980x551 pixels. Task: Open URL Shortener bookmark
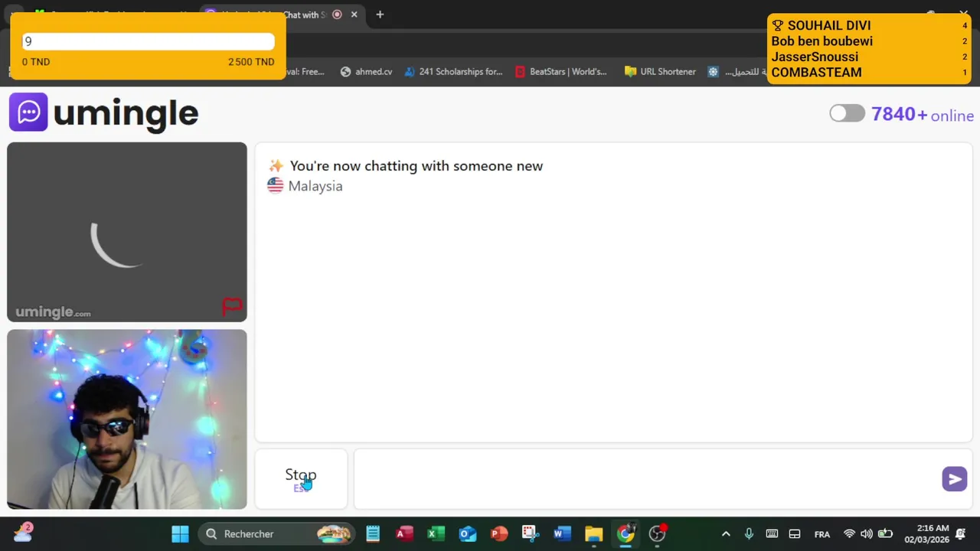[x=660, y=71]
